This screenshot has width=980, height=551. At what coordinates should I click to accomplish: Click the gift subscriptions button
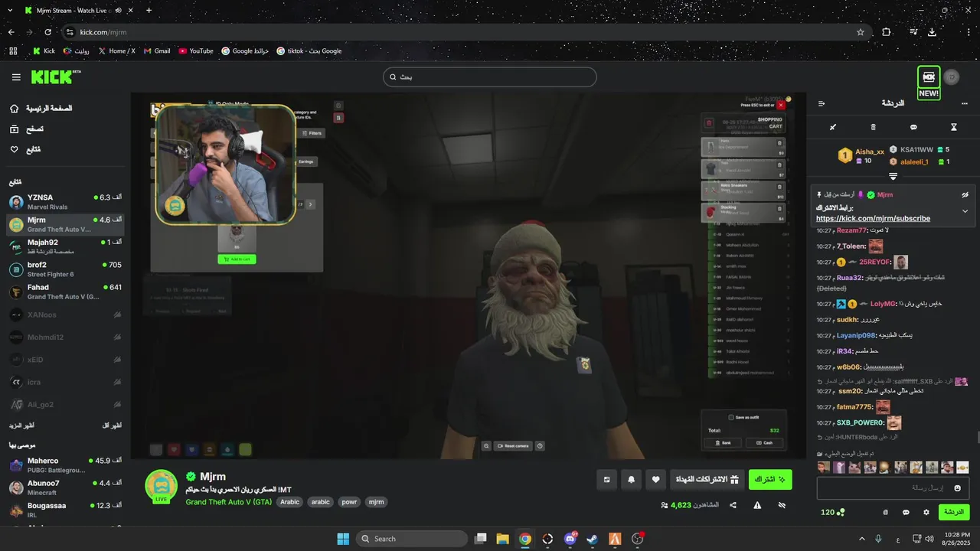click(708, 480)
